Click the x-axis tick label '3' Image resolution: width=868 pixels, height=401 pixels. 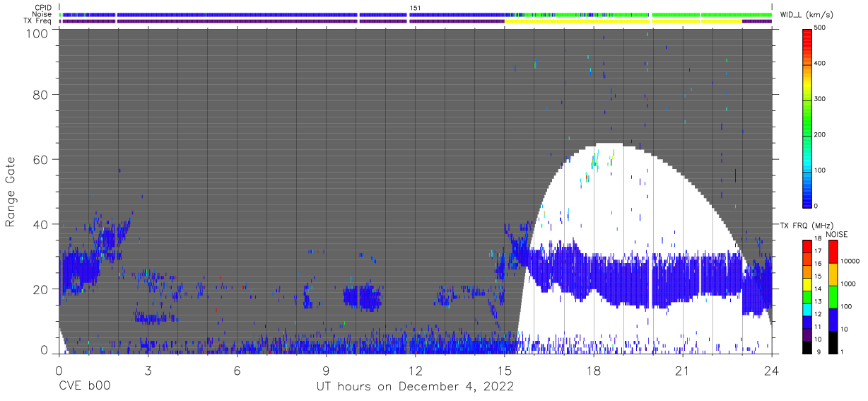[148, 371]
